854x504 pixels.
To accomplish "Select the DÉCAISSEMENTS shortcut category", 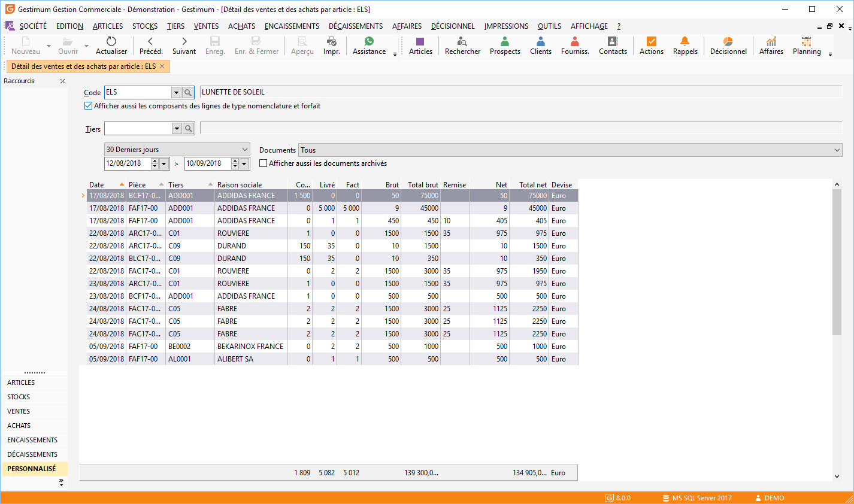I will (x=35, y=454).
